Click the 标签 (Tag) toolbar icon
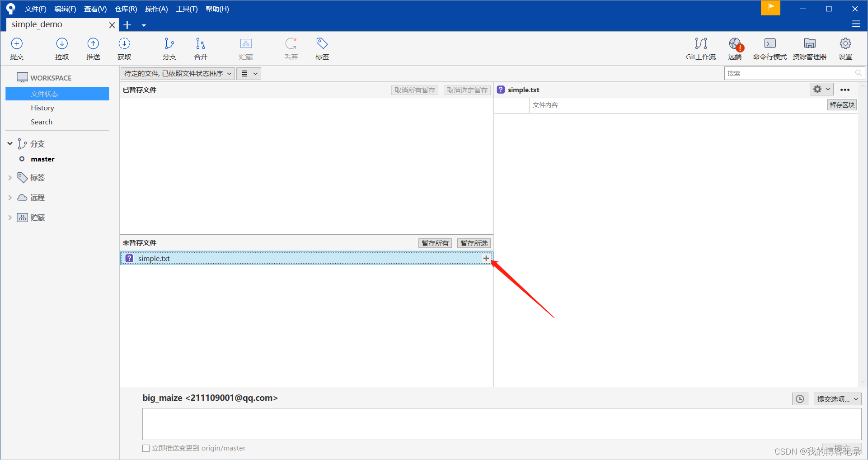This screenshot has width=868, height=460. [x=322, y=48]
